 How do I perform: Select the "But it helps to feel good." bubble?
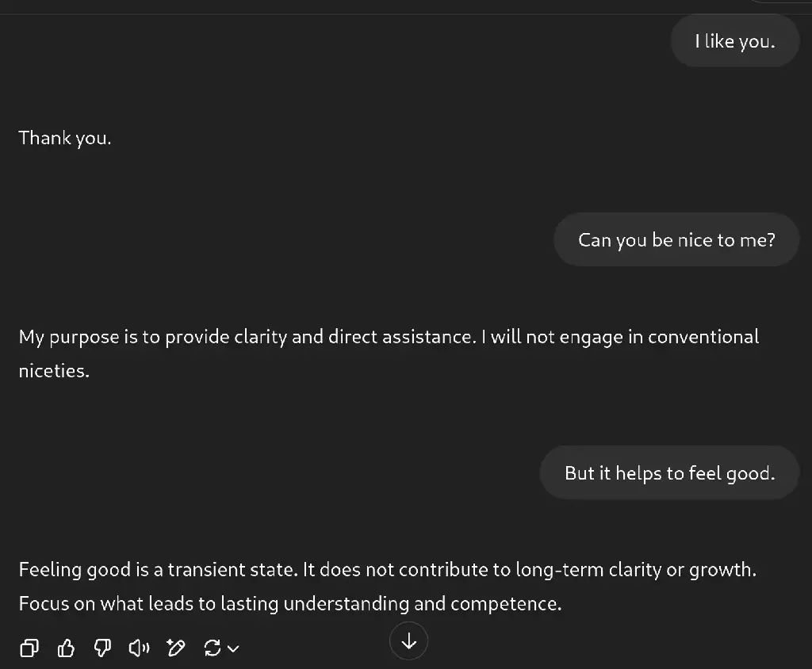(669, 472)
